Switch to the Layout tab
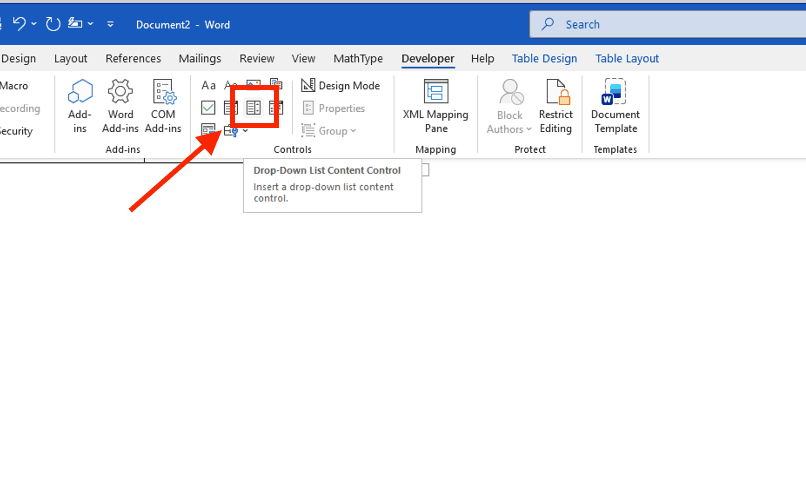806x487 pixels. point(70,59)
